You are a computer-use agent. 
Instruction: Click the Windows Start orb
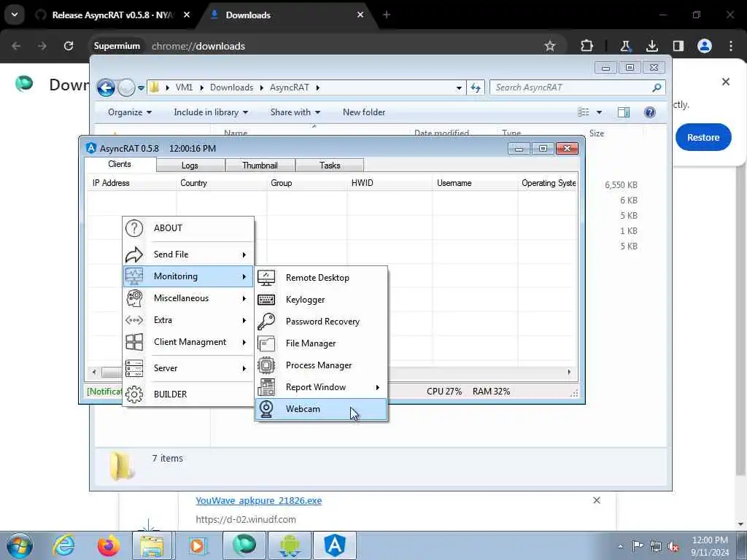(x=20, y=545)
